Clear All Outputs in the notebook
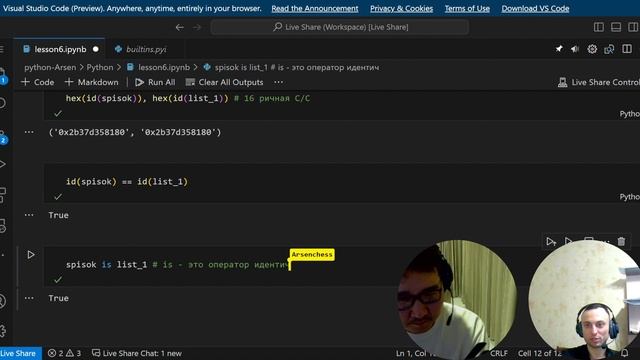The image size is (640, 360). (x=224, y=82)
